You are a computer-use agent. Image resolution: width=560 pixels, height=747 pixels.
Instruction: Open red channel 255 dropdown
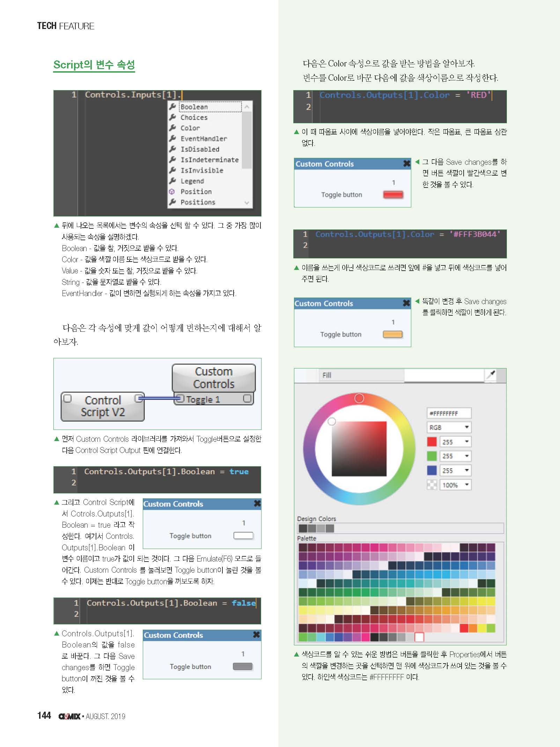[x=455, y=442]
